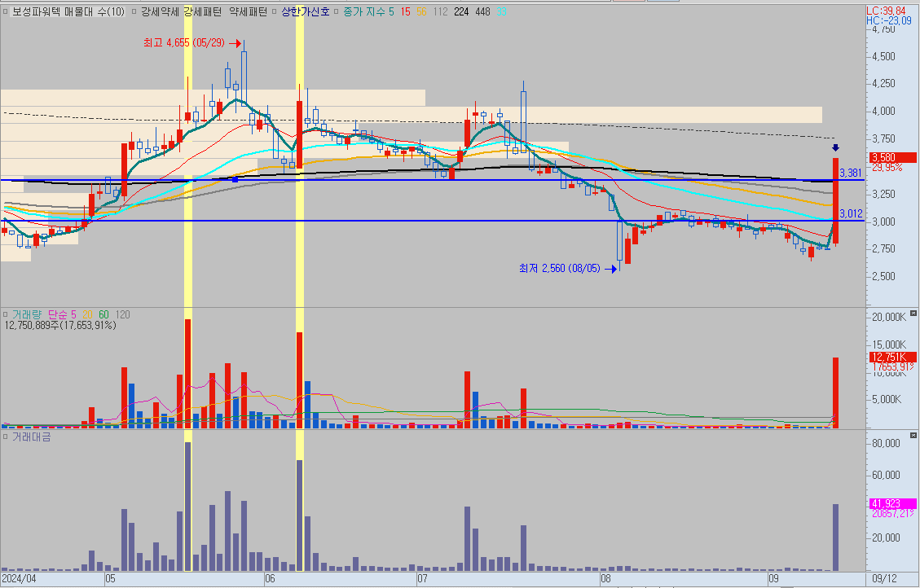The width and height of the screenshot is (920, 588).
Task: Click the latest red volume bar
Action: pos(835,393)
